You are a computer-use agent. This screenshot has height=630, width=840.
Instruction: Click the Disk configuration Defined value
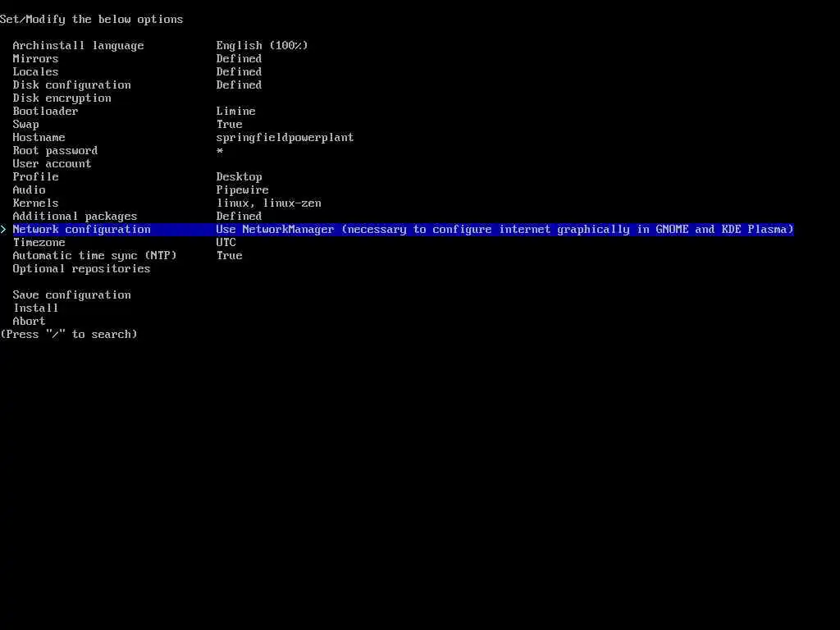point(239,84)
